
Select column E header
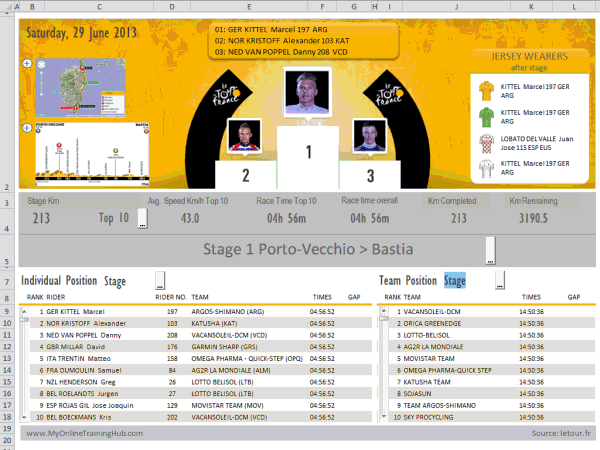[249, 6]
